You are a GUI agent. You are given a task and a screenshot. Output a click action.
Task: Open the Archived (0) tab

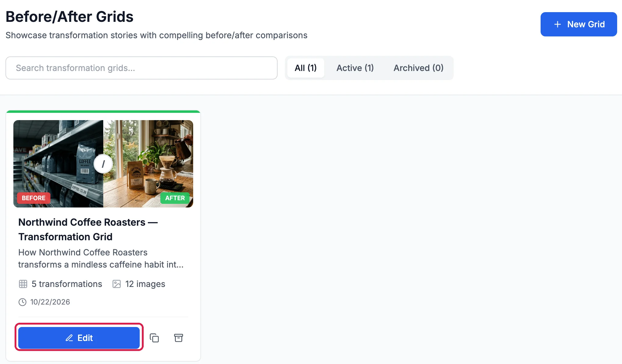(x=419, y=68)
